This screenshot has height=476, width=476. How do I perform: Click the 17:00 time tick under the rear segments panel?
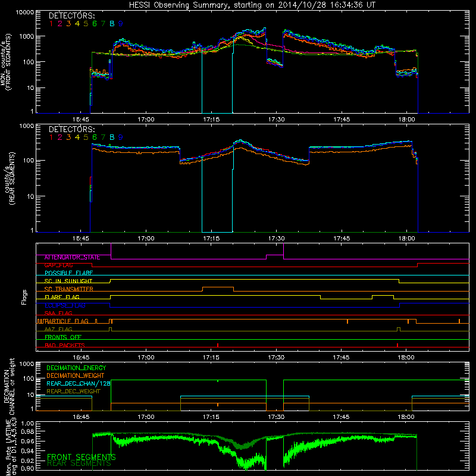[x=146, y=239]
